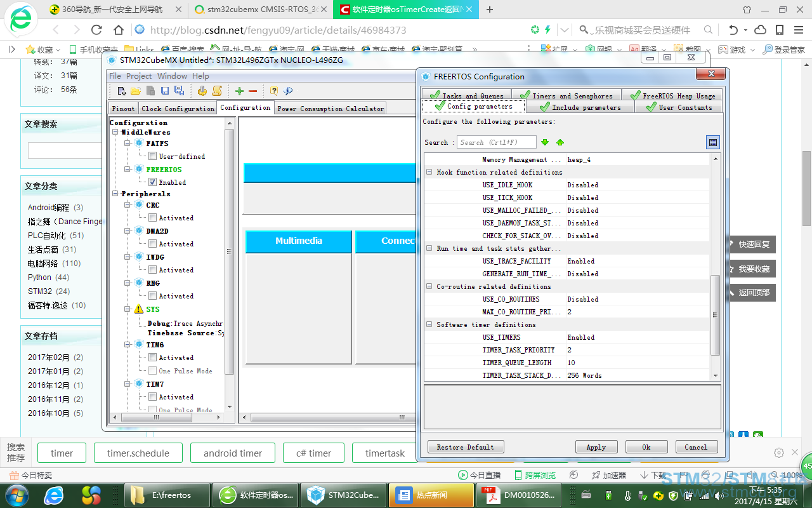Click Load Project folder icon in STM32CubeMX

tap(136, 91)
